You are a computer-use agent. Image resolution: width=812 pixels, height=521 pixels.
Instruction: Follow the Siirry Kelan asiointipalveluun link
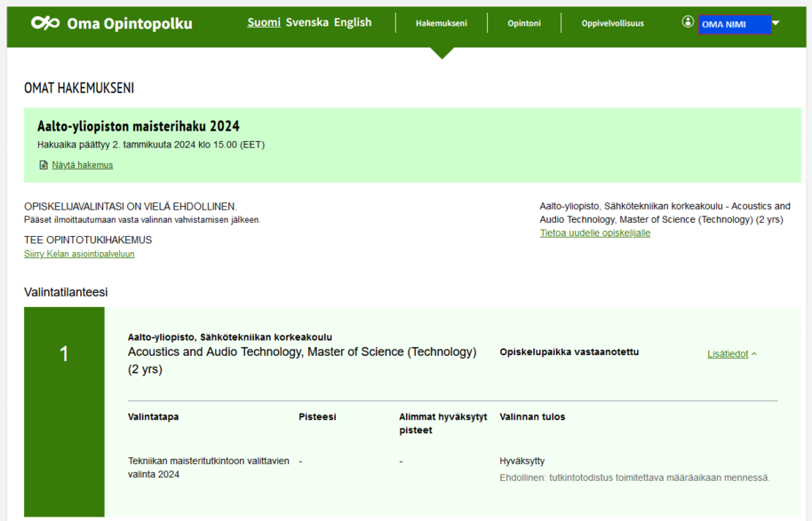79,254
